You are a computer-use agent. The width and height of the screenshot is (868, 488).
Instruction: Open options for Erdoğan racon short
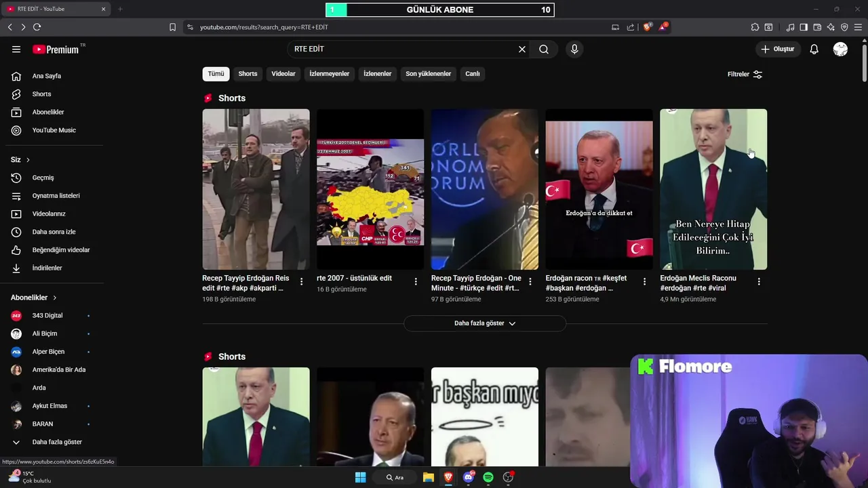click(644, 281)
